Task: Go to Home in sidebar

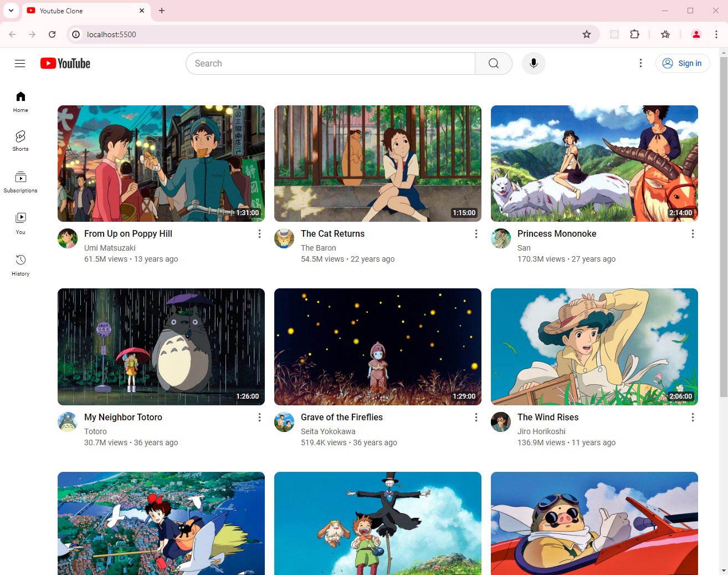Action: coord(20,102)
